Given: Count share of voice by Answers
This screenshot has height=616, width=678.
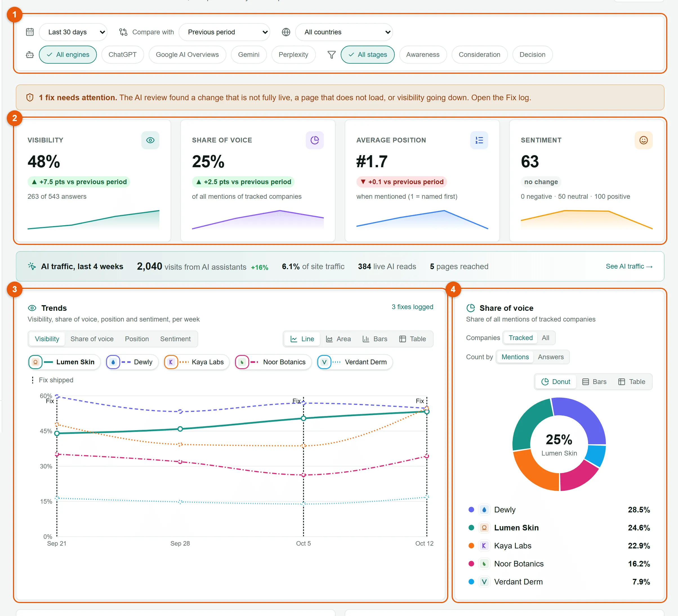Looking at the screenshot, I should click(x=550, y=357).
